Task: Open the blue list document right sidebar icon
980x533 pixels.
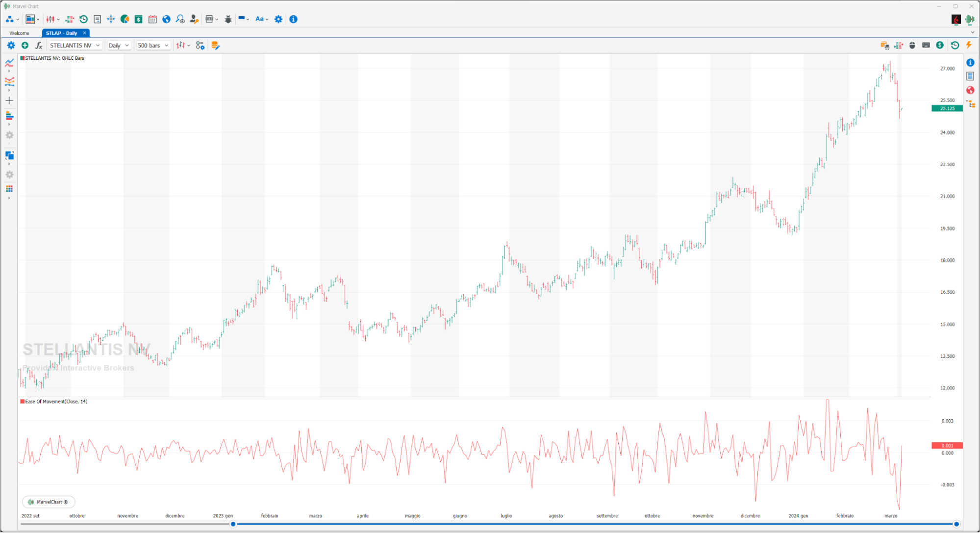Action: [x=970, y=76]
